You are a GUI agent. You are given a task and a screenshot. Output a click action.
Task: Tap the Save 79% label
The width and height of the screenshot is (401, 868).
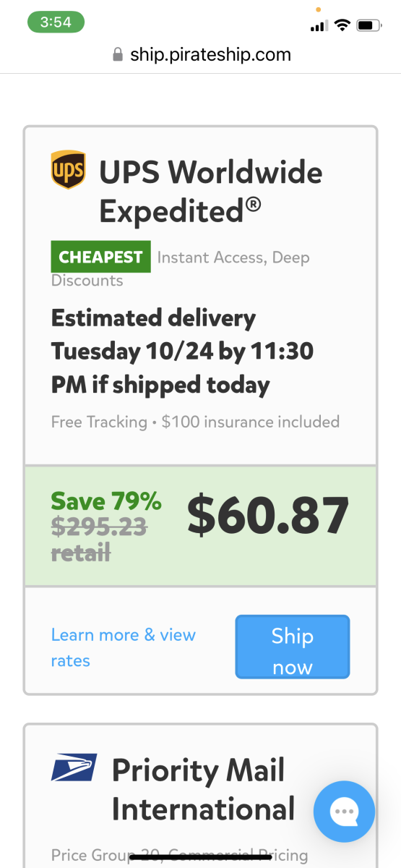(x=106, y=501)
